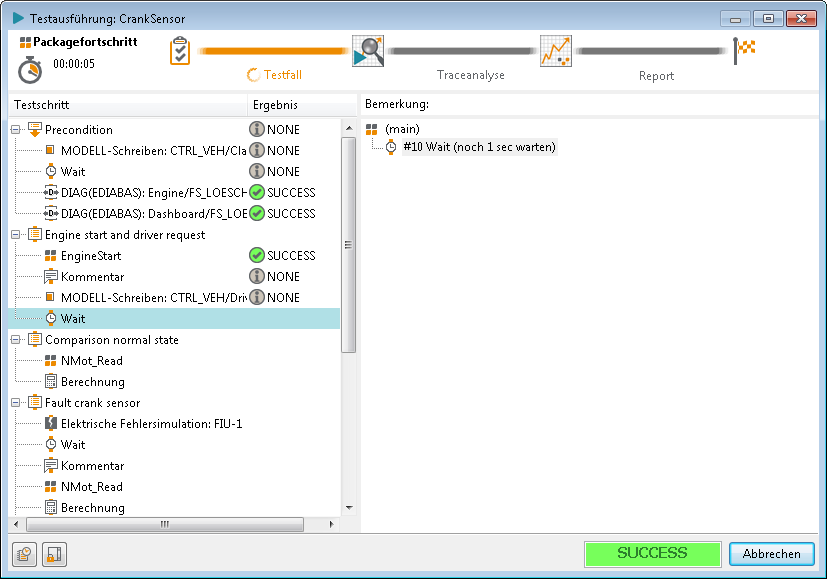
Task: Collapse the Comparison normal state node
Action: coord(15,340)
